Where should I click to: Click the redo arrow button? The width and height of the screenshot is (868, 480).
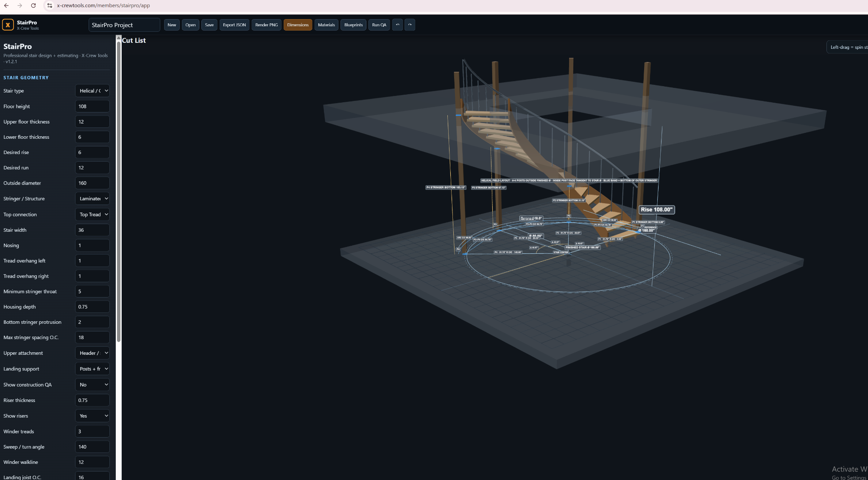coord(410,25)
